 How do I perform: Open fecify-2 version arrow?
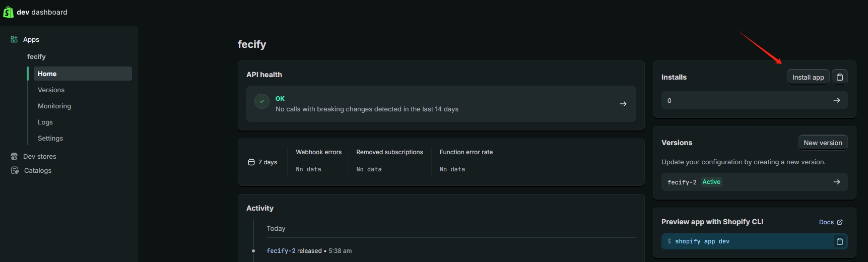click(x=837, y=182)
